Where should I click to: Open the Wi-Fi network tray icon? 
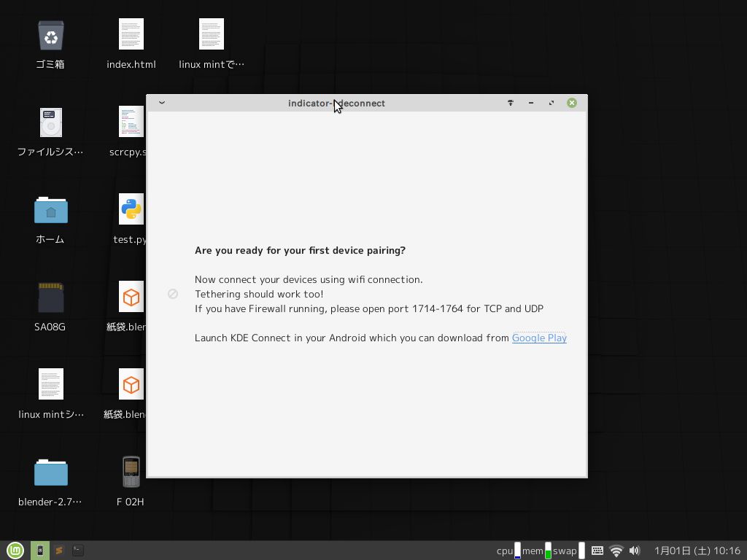click(x=616, y=551)
